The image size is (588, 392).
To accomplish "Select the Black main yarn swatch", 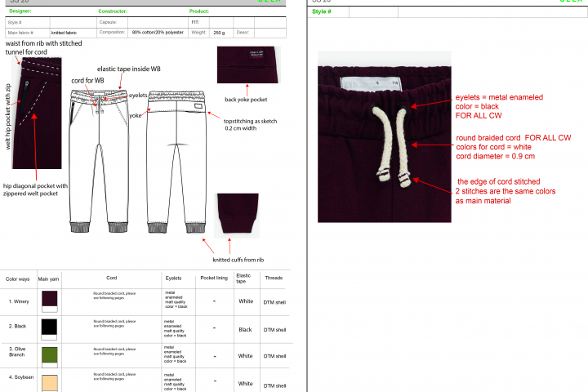I will pos(49,327).
